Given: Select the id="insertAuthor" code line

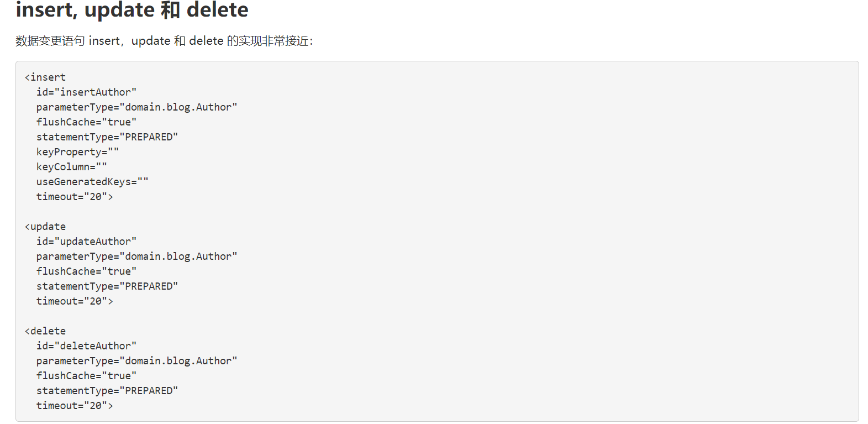Looking at the screenshot, I should [x=86, y=92].
